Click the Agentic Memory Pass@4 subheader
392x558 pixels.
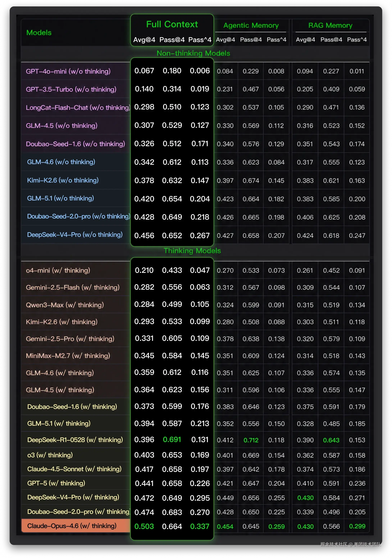(x=251, y=39)
